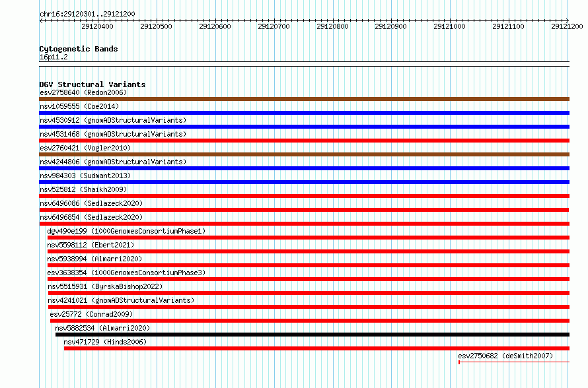Select the brown esv2758640 Redon2006 bar
Image resolution: width=588 pixels, height=388 pixels.
tap(304, 99)
